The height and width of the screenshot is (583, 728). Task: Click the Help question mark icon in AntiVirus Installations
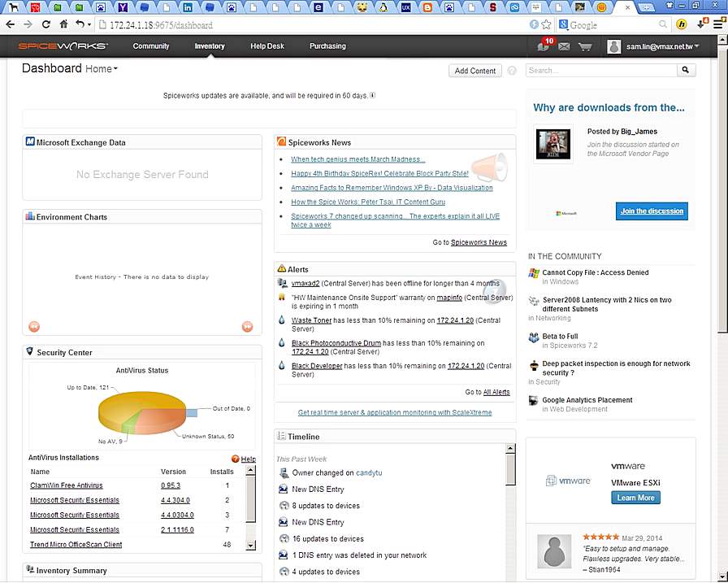236,459
